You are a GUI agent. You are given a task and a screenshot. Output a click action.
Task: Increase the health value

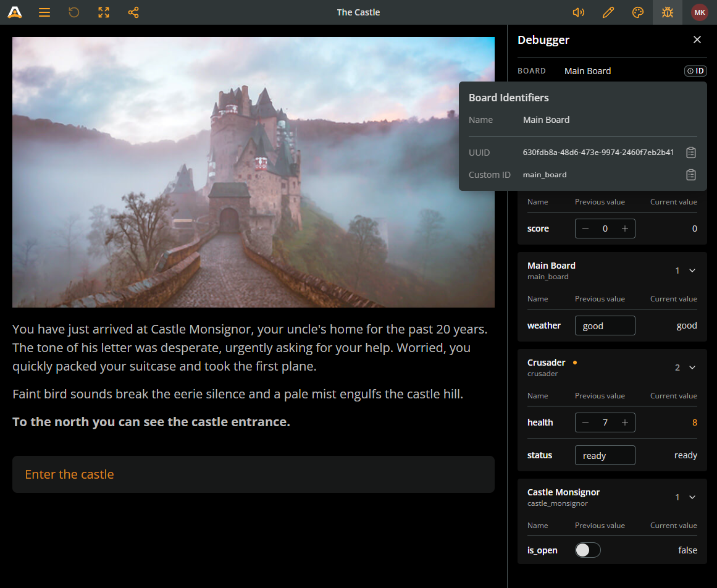coord(624,422)
